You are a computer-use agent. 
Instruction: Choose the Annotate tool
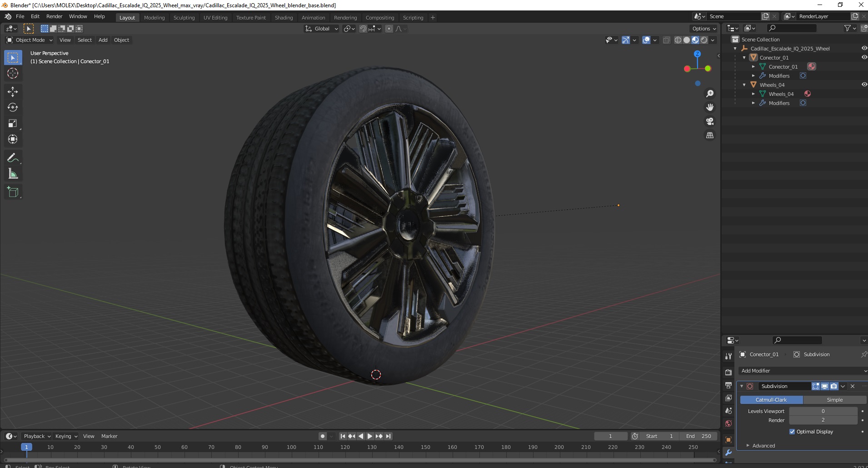[x=13, y=158]
